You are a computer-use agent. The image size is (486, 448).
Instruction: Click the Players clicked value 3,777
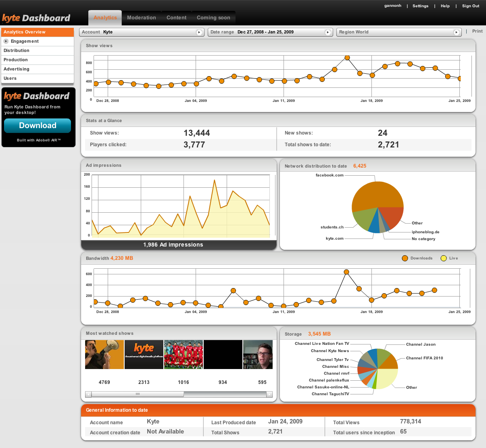194,145
